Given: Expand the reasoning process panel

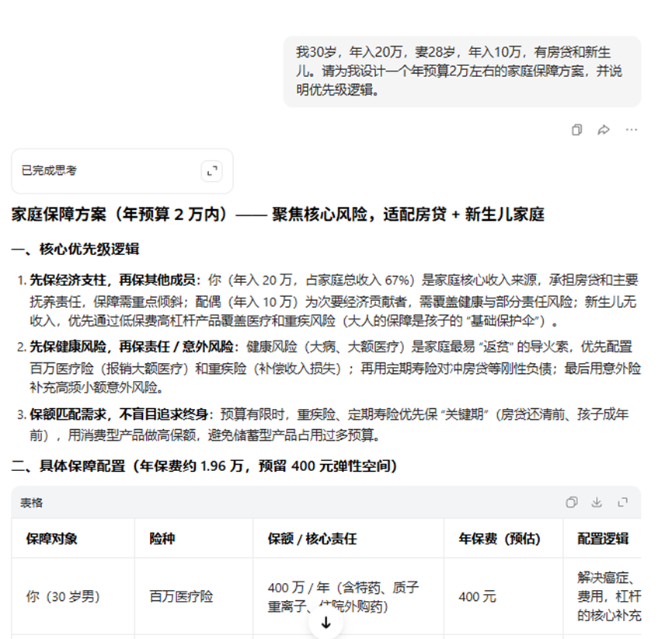Looking at the screenshot, I should coord(212,171).
